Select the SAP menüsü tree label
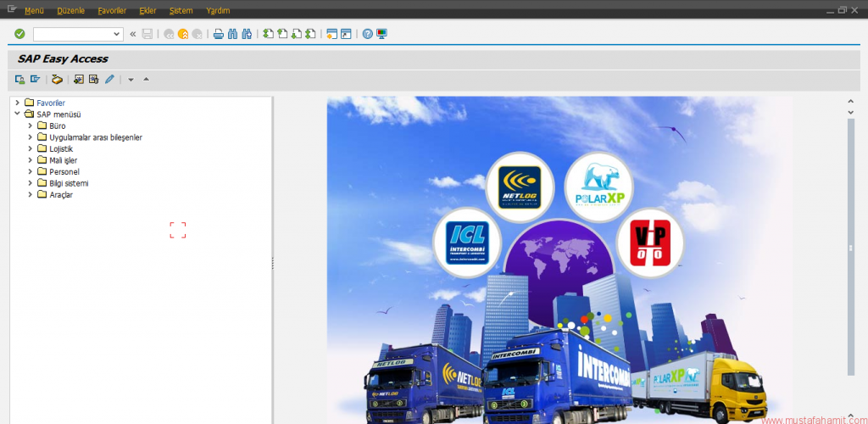The height and width of the screenshot is (424, 868). point(59,114)
